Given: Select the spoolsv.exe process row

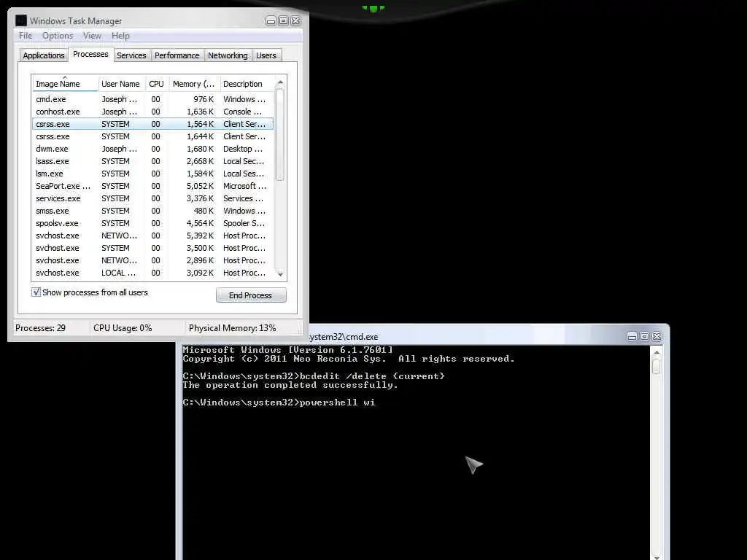Looking at the screenshot, I should (x=152, y=223).
